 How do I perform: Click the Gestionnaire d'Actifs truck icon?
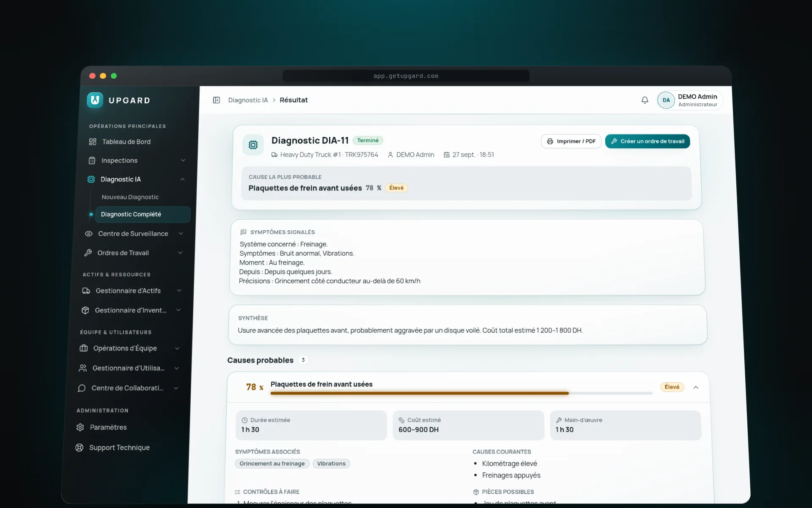coord(86,291)
